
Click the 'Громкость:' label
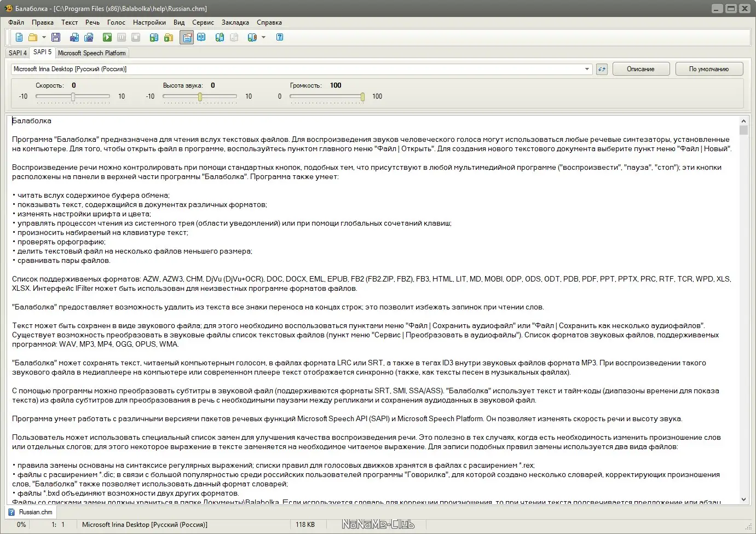(x=306, y=85)
